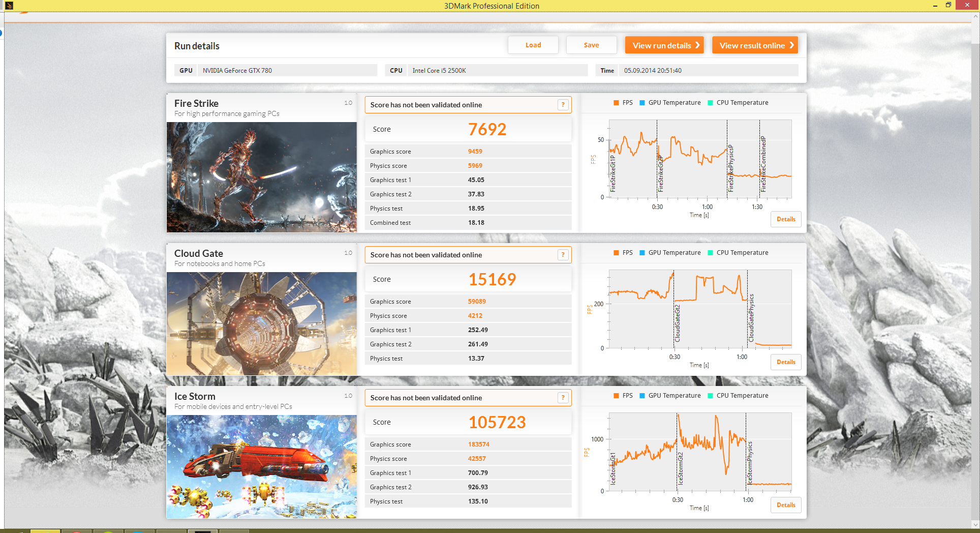Click the 3DMark app icon in title bar

click(9, 6)
